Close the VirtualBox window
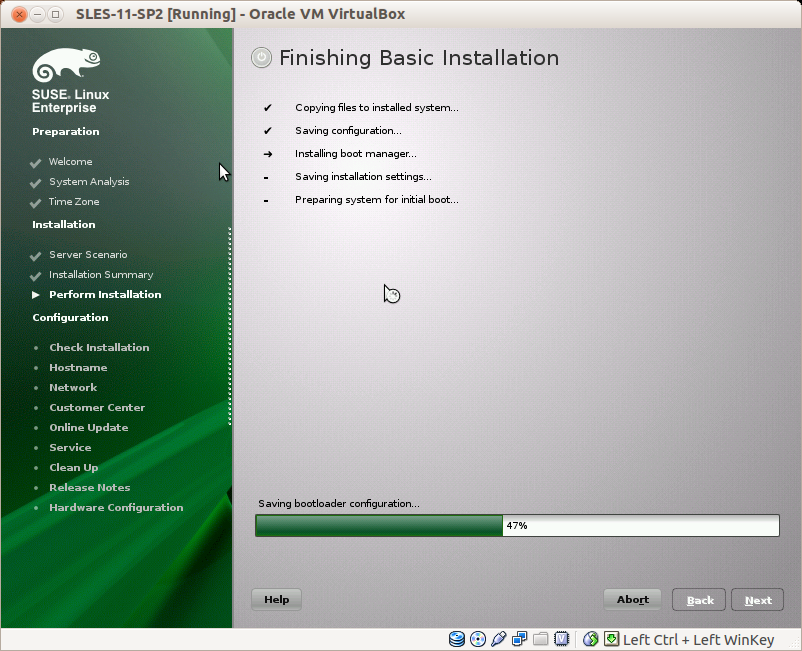This screenshot has height=651, width=802. tap(19, 14)
